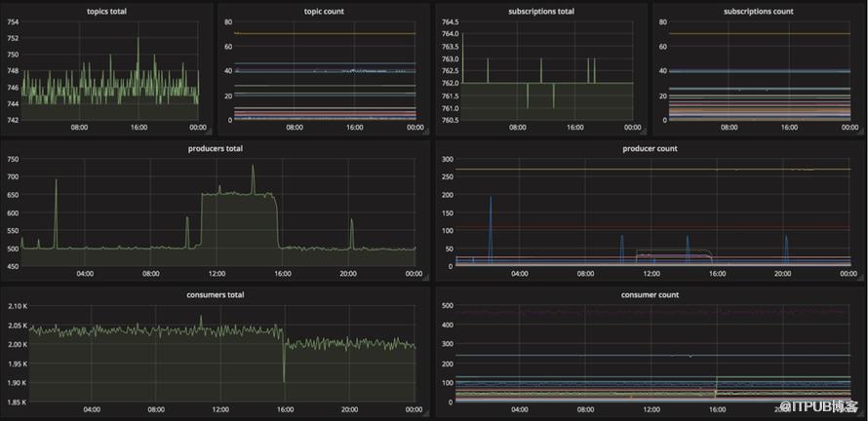Click the resize handle of producer count panel
The image size is (868, 421).
tap(860, 279)
